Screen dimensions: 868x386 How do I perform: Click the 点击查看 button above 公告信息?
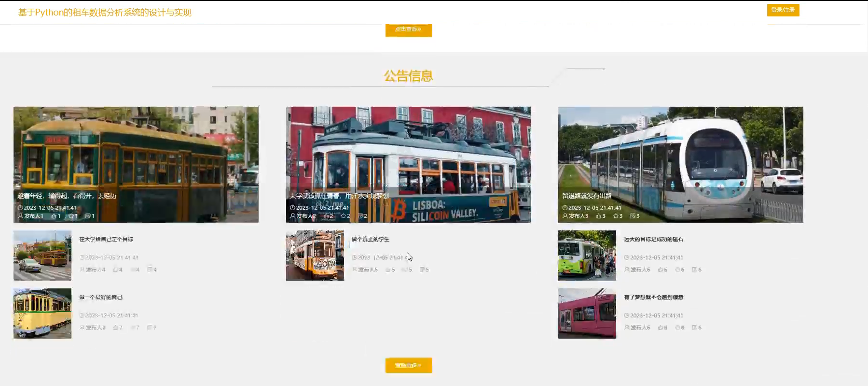[408, 29]
